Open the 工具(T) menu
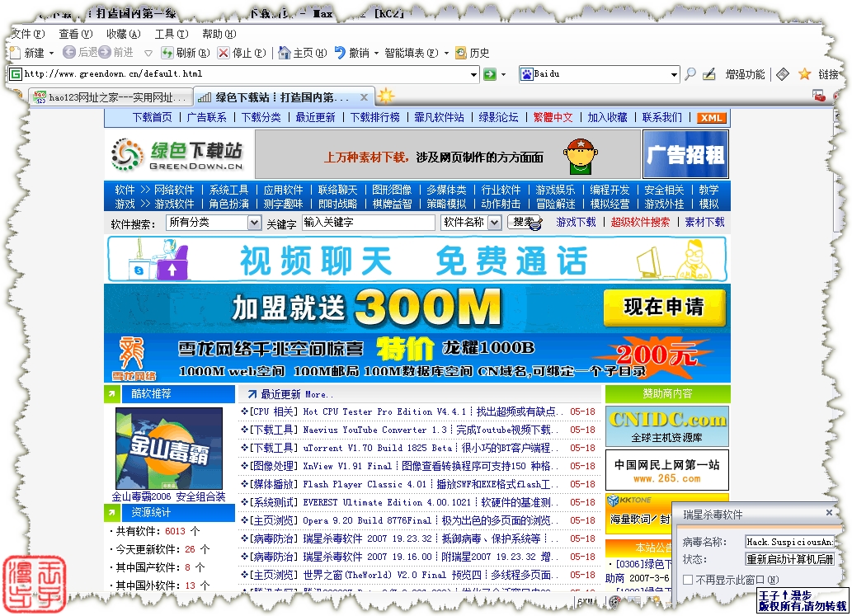The height and width of the screenshot is (616, 852). [x=172, y=34]
